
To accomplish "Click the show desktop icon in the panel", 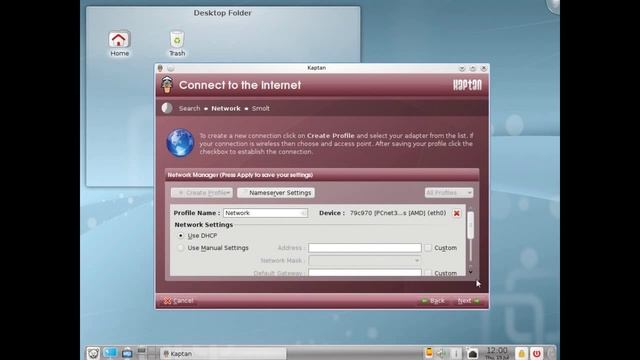I will 110,353.
